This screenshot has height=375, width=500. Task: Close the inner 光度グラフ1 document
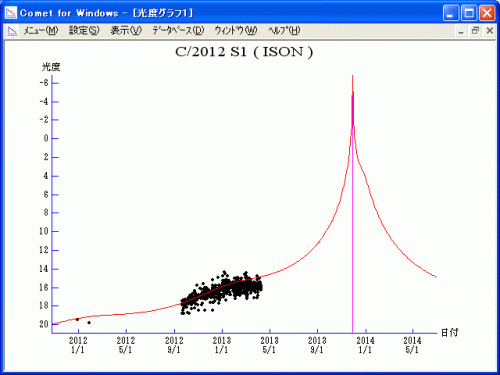(x=490, y=31)
